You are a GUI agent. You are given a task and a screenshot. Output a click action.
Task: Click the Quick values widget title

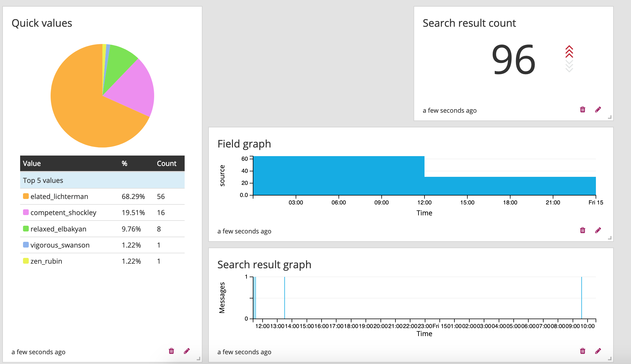tap(42, 23)
